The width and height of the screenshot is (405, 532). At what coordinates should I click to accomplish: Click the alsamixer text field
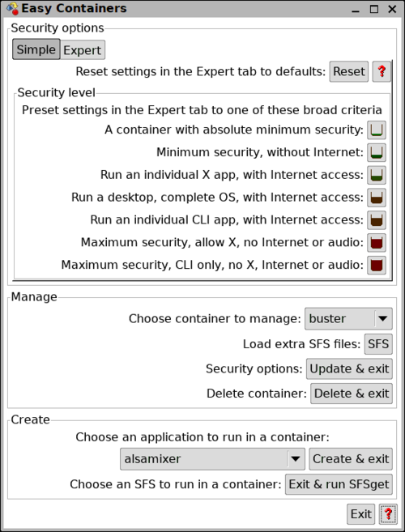click(203, 459)
